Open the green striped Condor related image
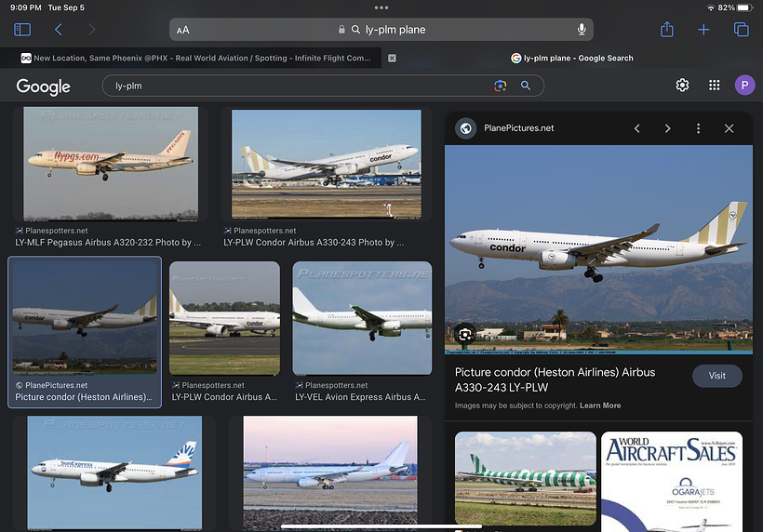Viewport: 763px width, 532px height. point(526,478)
